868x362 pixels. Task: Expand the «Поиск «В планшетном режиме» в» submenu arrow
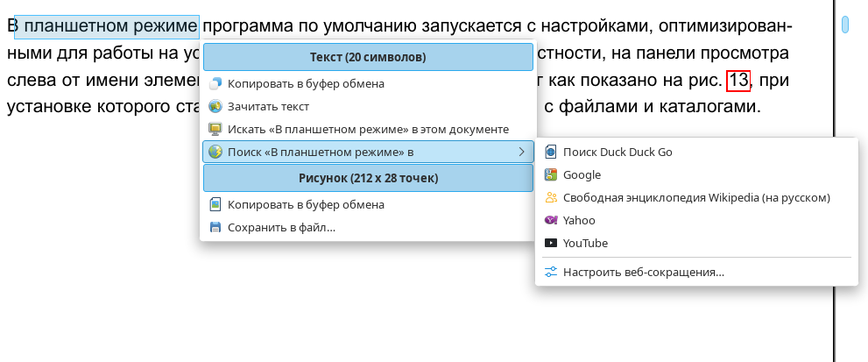(522, 152)
